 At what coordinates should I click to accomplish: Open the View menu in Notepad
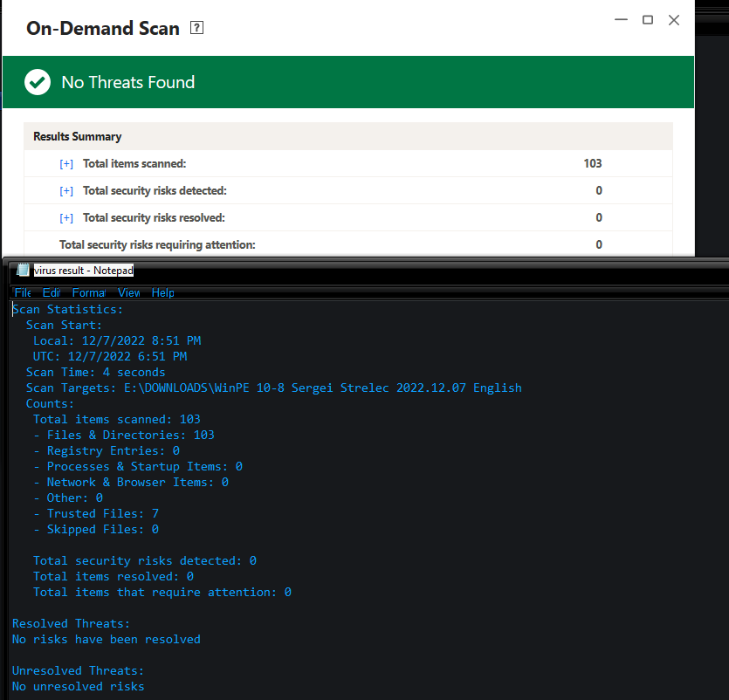pos(129,292)
